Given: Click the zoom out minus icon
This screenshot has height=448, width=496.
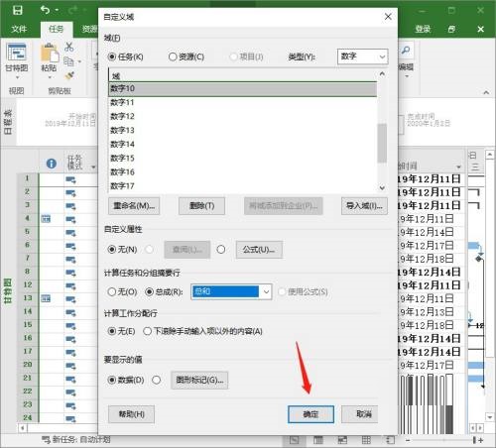Looking at the screenshot, I should click(x=408, y=440).
